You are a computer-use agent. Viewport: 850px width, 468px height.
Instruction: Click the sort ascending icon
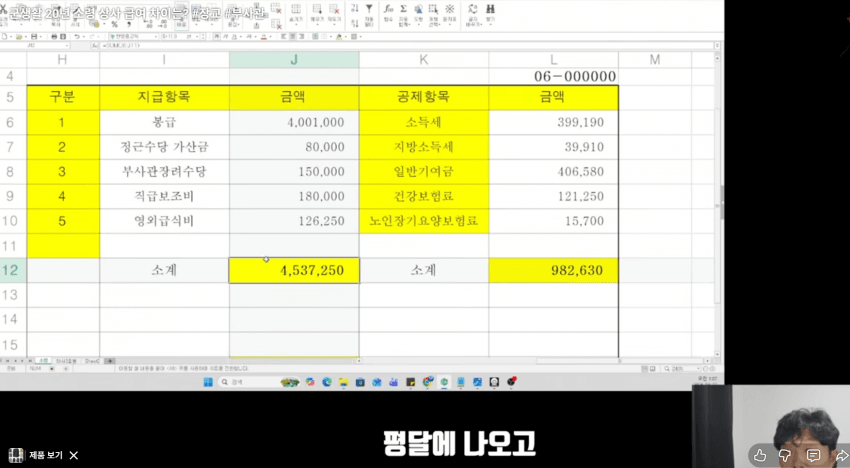pos(355,8)
